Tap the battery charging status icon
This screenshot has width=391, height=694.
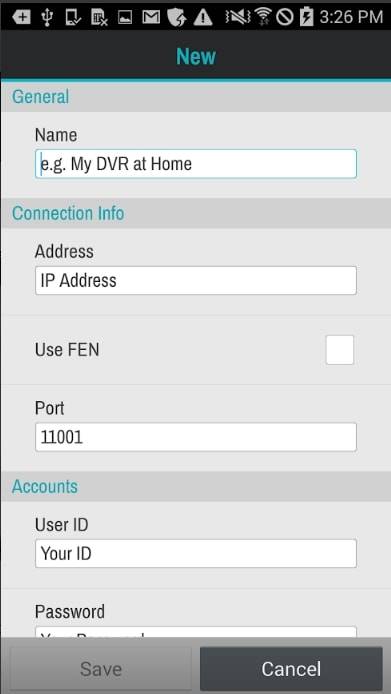(306, 17)
